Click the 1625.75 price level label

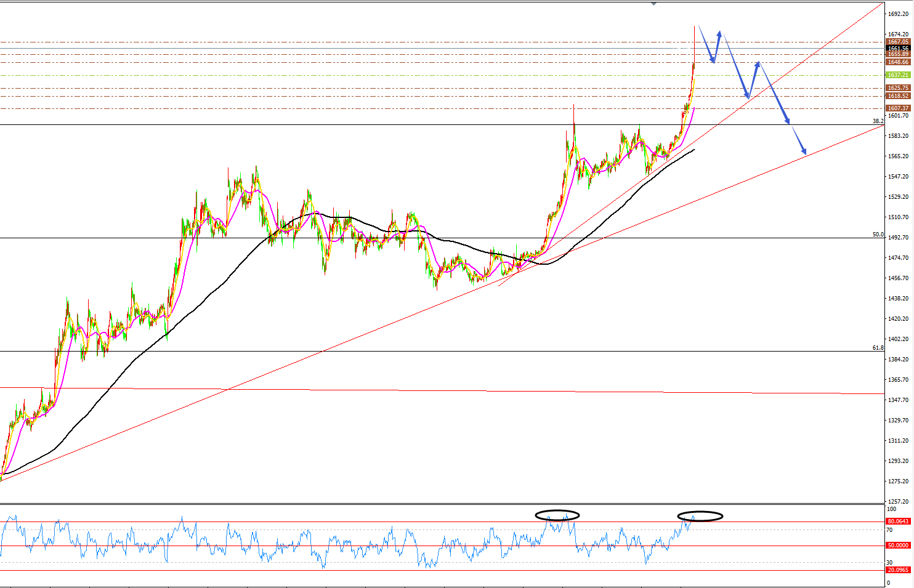[x=897, y=89]
